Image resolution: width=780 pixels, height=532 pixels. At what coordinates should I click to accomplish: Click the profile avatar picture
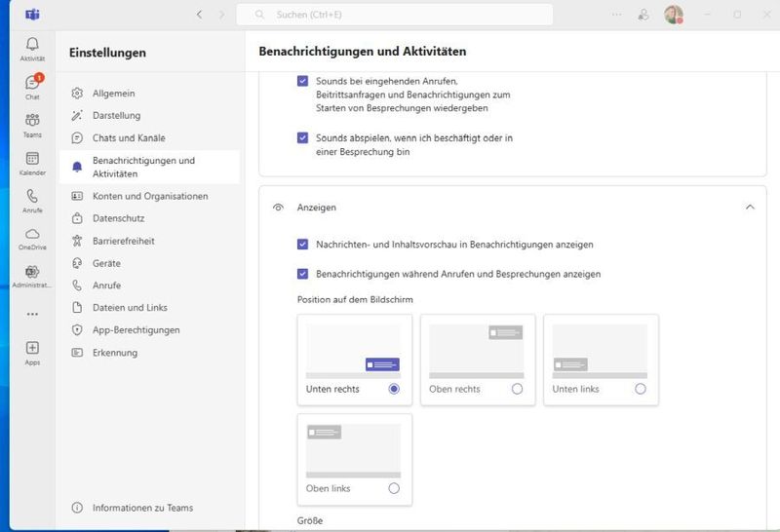[673, 15]
